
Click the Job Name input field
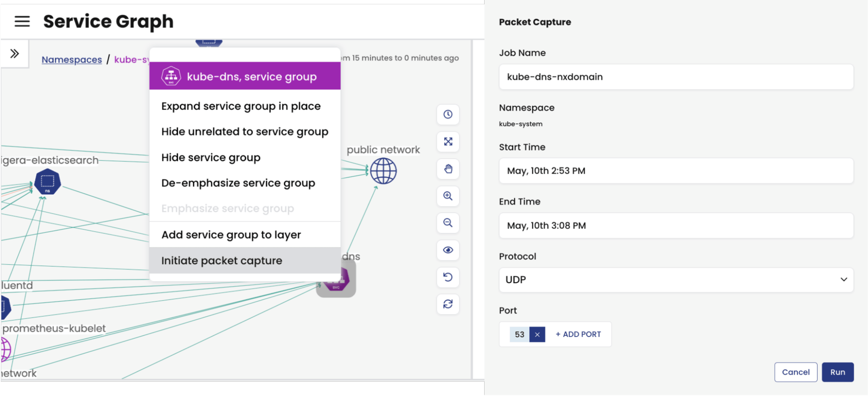click(676, 77)
